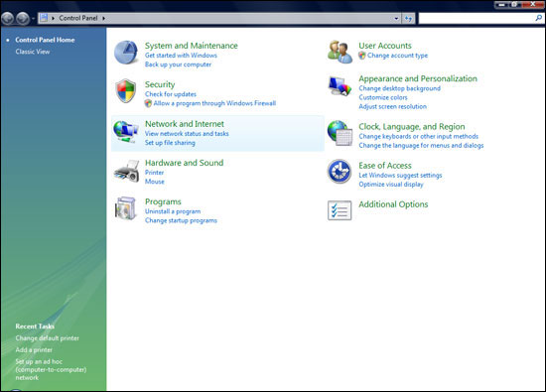The height and width of the screenshot is (392, 546).
Task: Click the Mouse link
Action: click(x=154, y=182)
